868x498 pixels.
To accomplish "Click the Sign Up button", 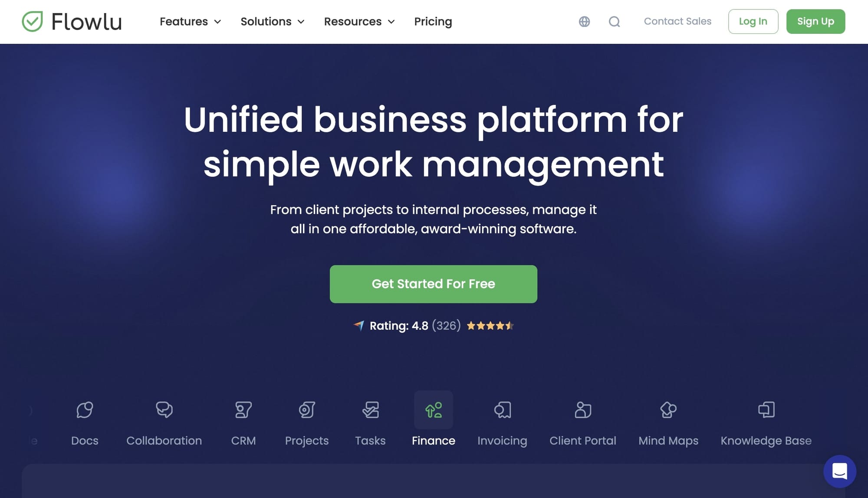I will click(x=815, y=21).
